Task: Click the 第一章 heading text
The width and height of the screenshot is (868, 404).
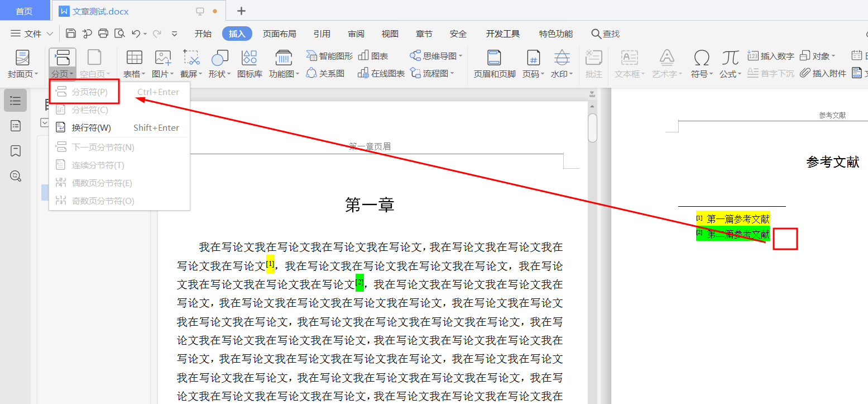Action: 370,205
